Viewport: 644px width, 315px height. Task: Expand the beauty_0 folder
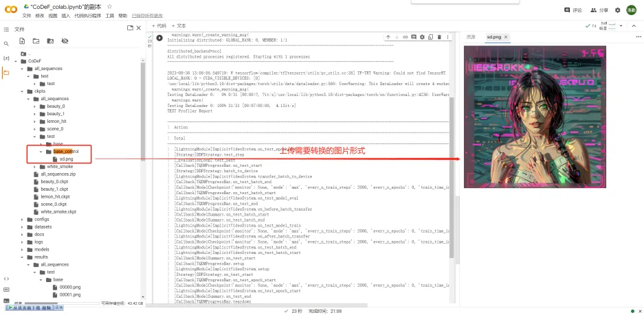click(35, 106)
